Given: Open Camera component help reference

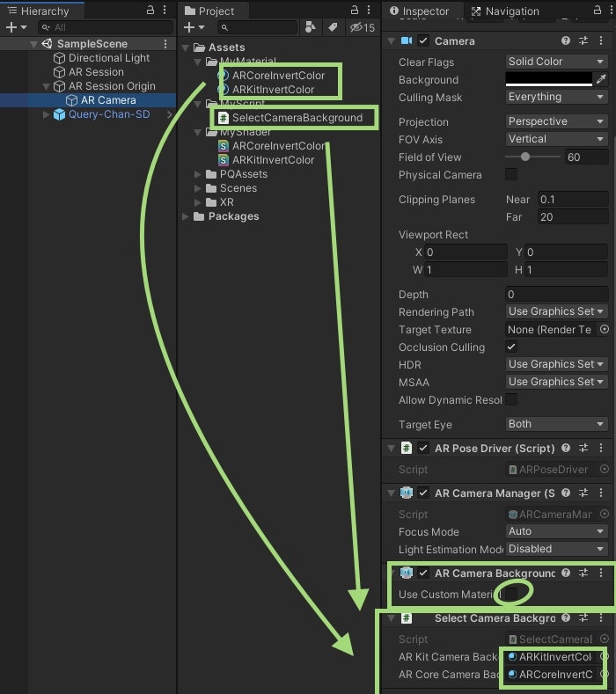Looking at the screenshot, I should 566,41.
